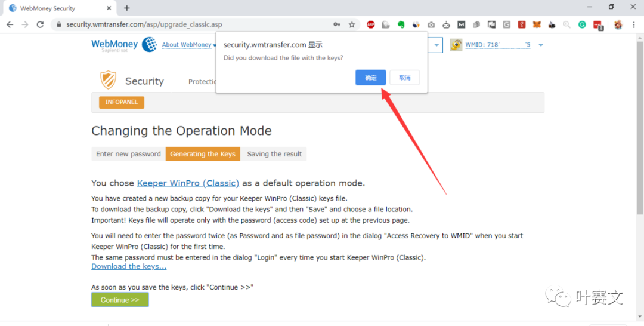Expand the WMID account dropdown arrow

point(541,45)
